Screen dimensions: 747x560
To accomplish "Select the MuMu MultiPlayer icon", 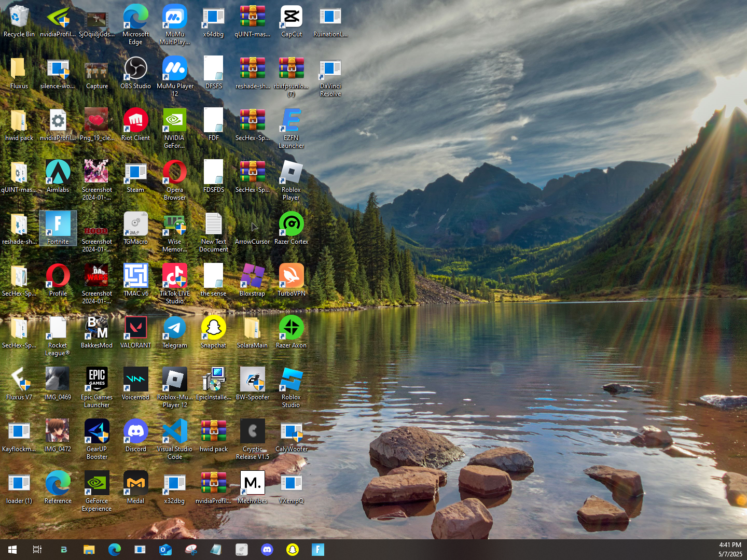I will tap(175, 25).
